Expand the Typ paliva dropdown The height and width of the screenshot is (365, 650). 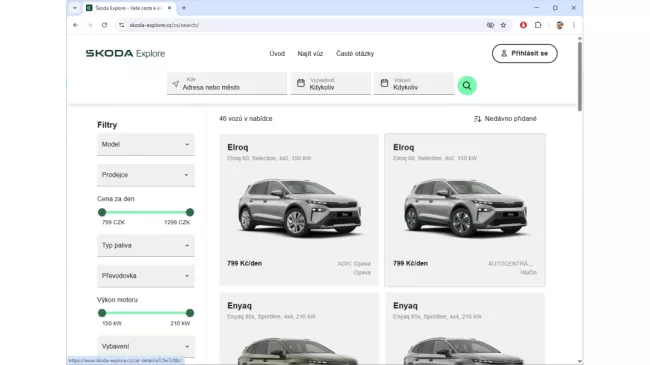[146, 246]
